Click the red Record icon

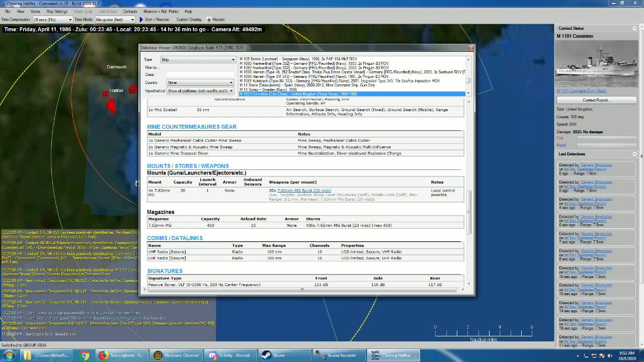[209, 20]
